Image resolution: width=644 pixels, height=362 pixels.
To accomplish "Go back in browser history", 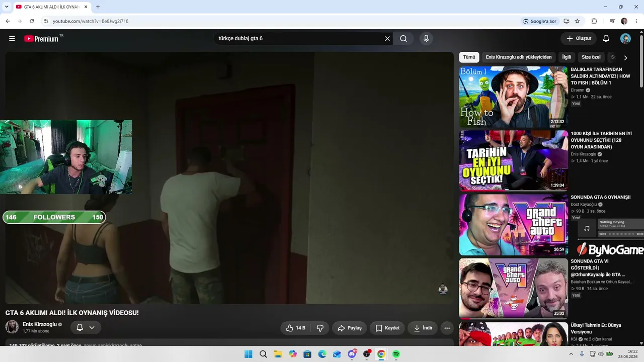I will tap(8, 21).
